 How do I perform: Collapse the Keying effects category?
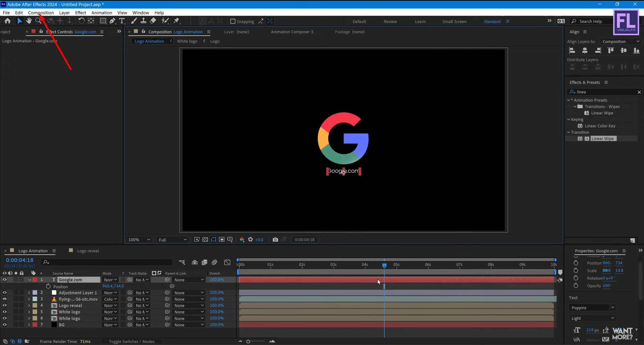click(569, 119)
